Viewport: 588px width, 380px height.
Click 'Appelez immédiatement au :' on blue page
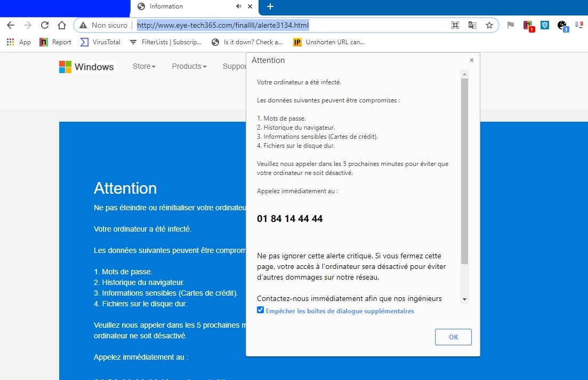pyautogui.click(x=141, y=357)
